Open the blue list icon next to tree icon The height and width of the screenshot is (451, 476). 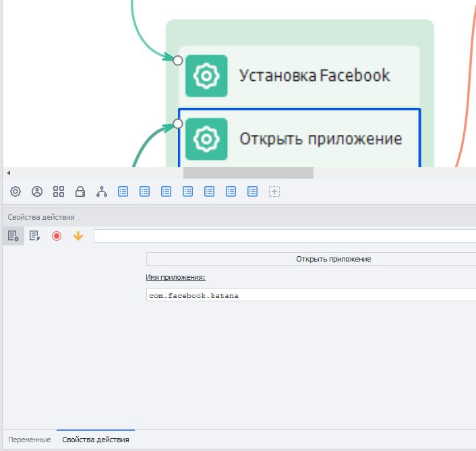[x=123, y=191]
